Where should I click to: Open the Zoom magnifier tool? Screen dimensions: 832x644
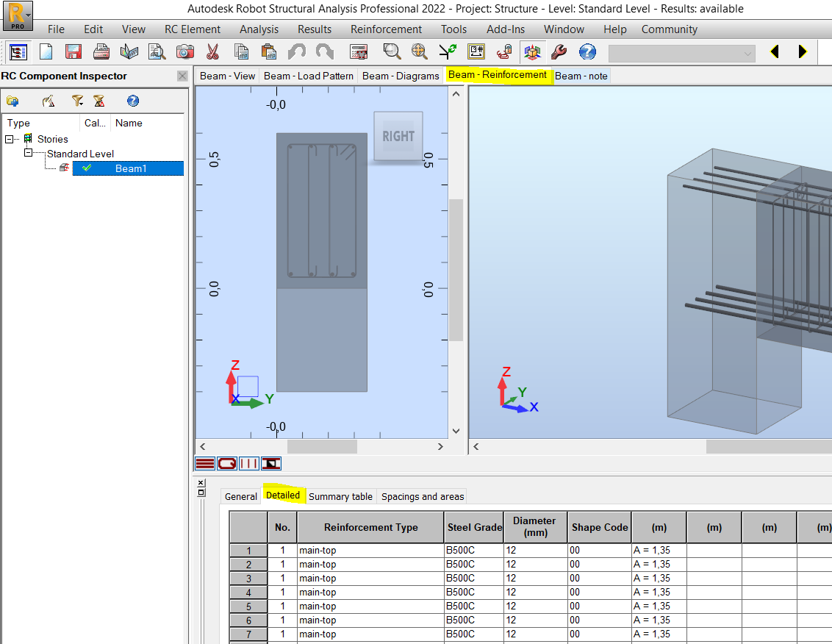(x=392, y=51)
